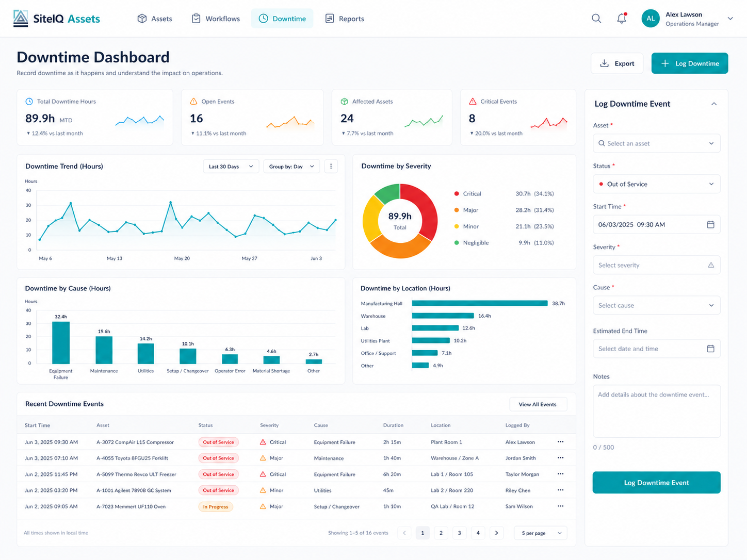The image size is (747, 560).
Task: Click the Log Downtime header button
Action: (x=690, y=63)
